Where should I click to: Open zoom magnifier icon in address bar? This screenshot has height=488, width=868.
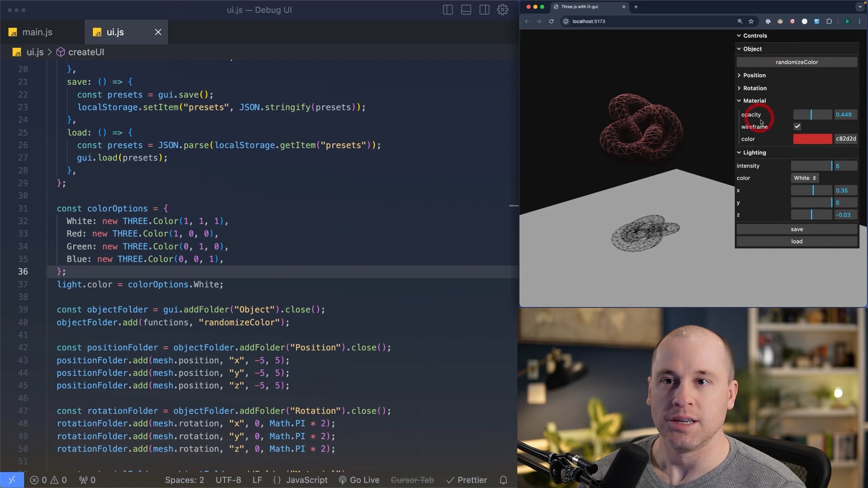click(x=740, y=21)
